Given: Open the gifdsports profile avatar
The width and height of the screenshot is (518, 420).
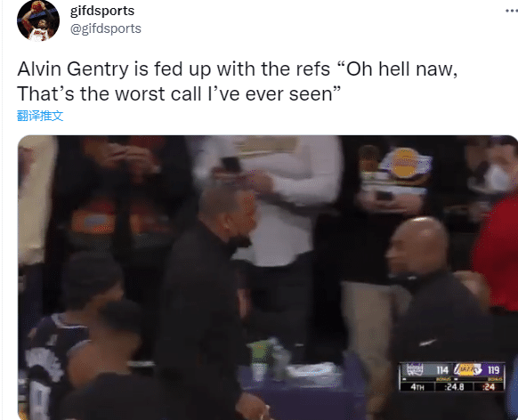Looking at the screenshot, I should 38,20.
